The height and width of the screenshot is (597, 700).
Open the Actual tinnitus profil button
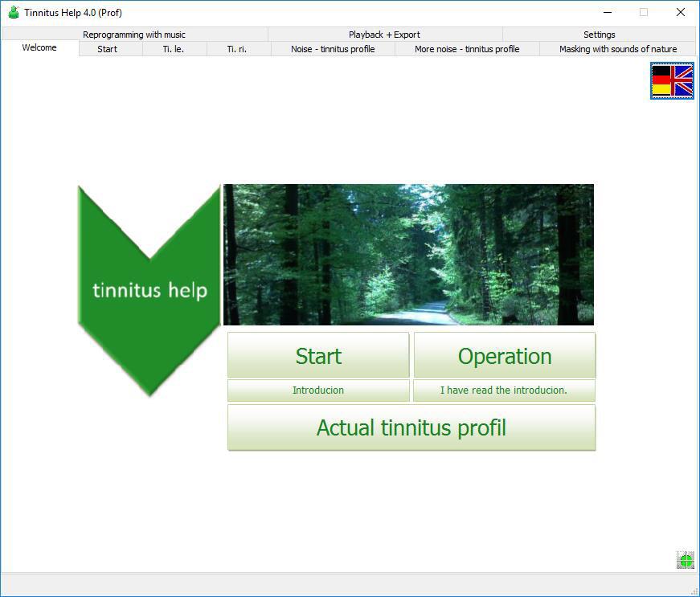pyautogui.click(x=411, y=427)
